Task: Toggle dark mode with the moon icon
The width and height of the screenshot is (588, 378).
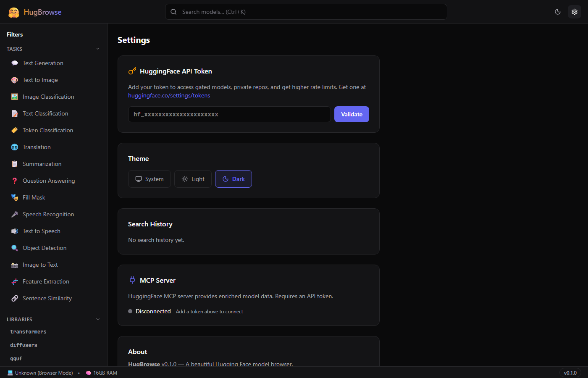Action: 558,12
